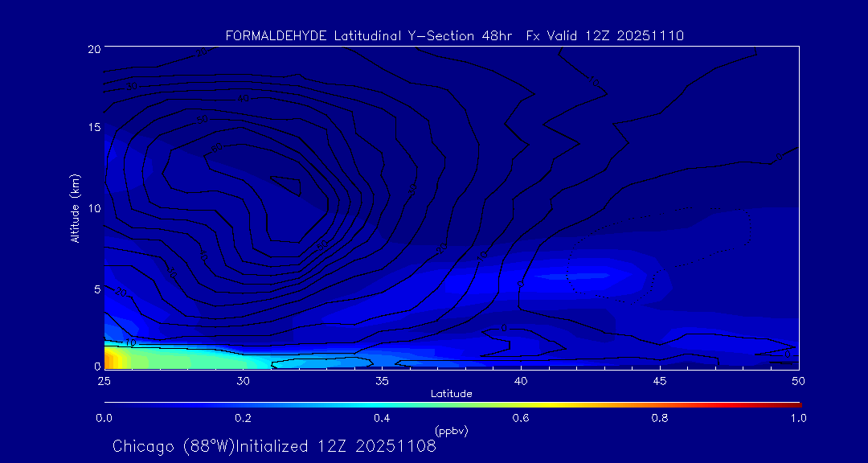
Task: Click the 'Chicago (88°W)' location text
Action: 174,445
